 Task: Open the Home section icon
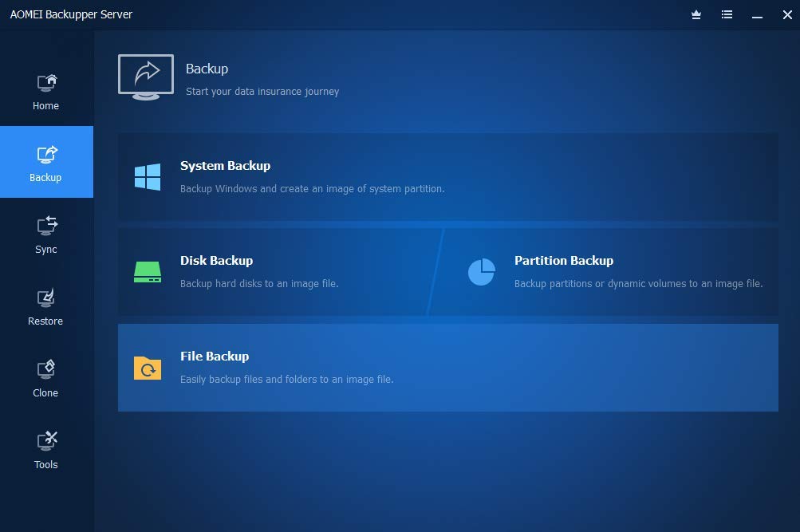pos(46,83)
